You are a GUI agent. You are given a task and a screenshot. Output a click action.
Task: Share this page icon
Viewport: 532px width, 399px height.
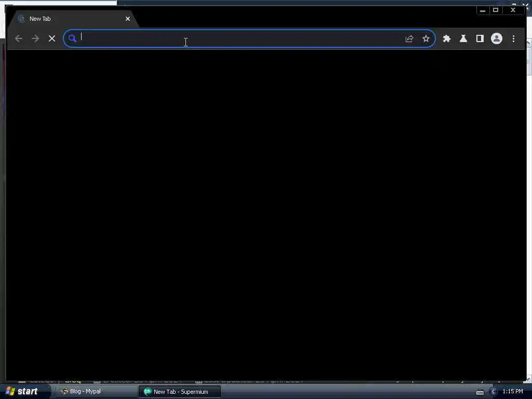point(409,38)
